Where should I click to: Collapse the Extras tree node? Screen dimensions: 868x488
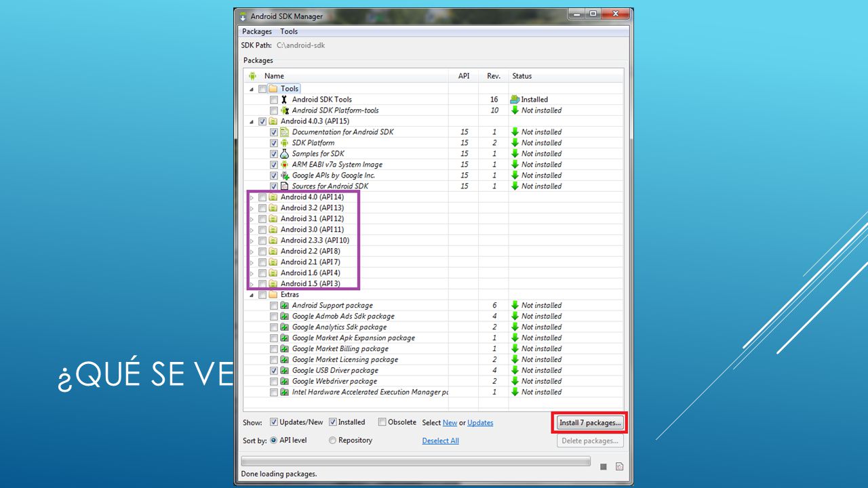(252, 295)
